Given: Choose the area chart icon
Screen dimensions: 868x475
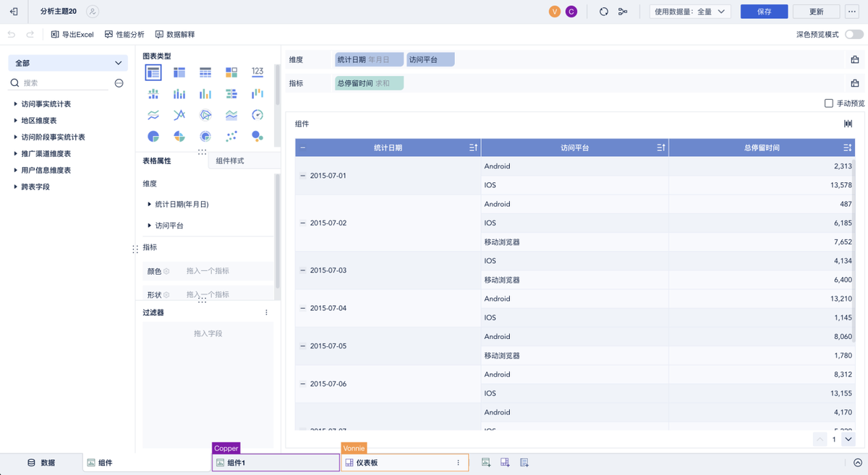Looking at the screenshot, I should (231, 115).
